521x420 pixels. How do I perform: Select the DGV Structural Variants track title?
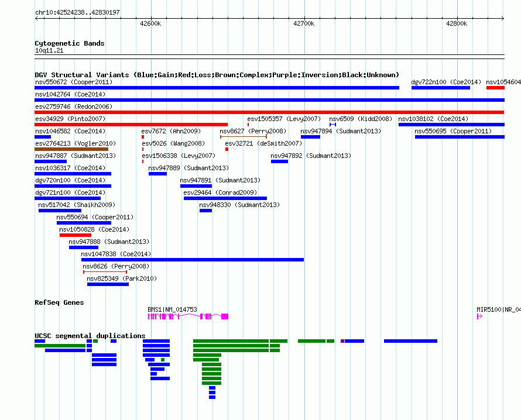click(x=217, y=75)
